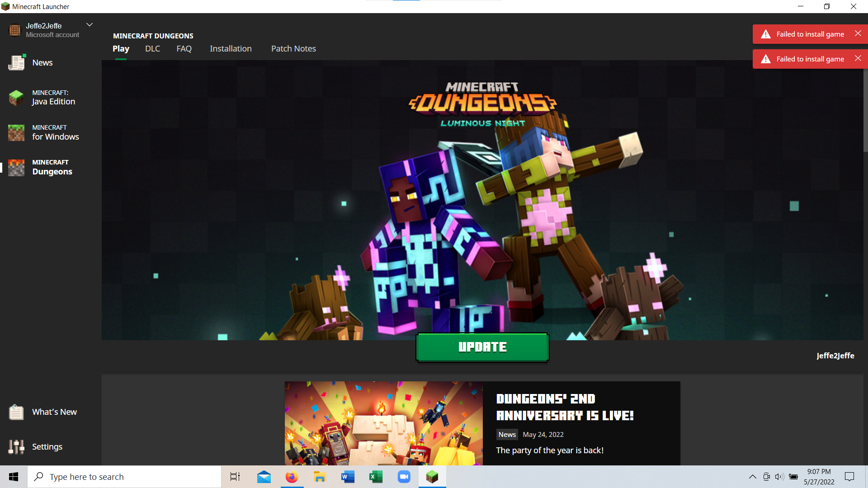This screenshot has height=488, width=868.
Task: Show hidden system tray icons
Action: click(752, 477)
